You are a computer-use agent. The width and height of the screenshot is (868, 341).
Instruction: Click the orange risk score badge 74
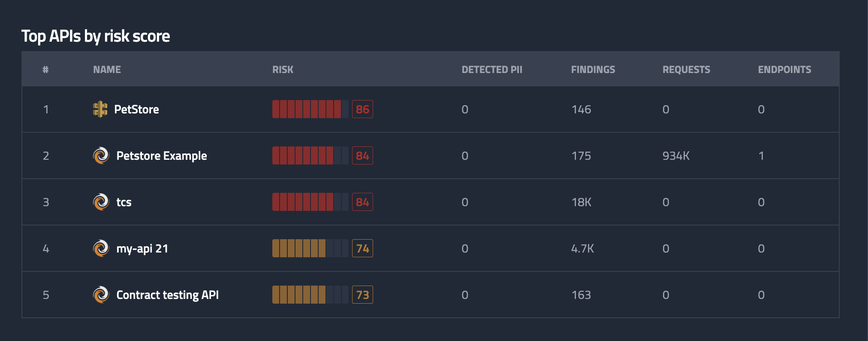[362, 248]
